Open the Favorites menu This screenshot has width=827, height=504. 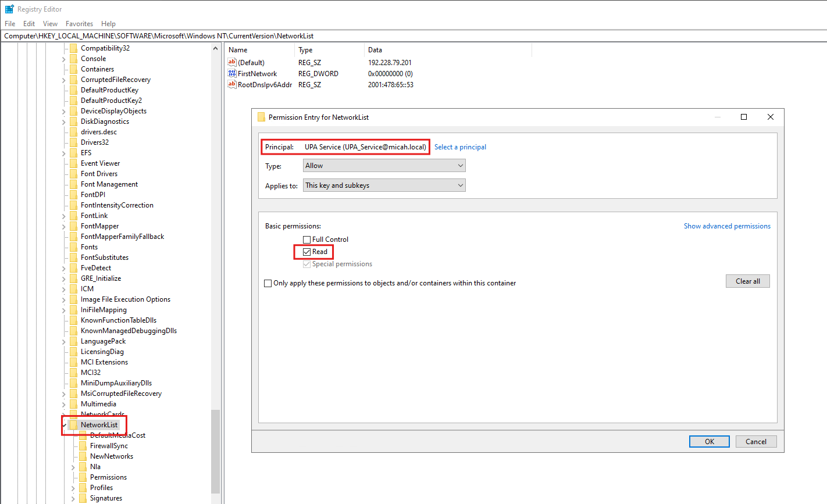click(79, 24)
